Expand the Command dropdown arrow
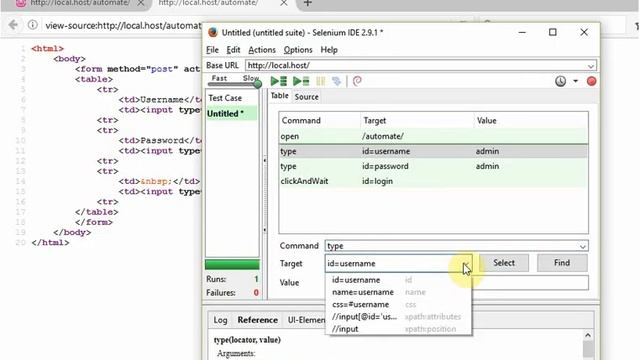Screen dimensions: 640x360 tap(582, 246)
